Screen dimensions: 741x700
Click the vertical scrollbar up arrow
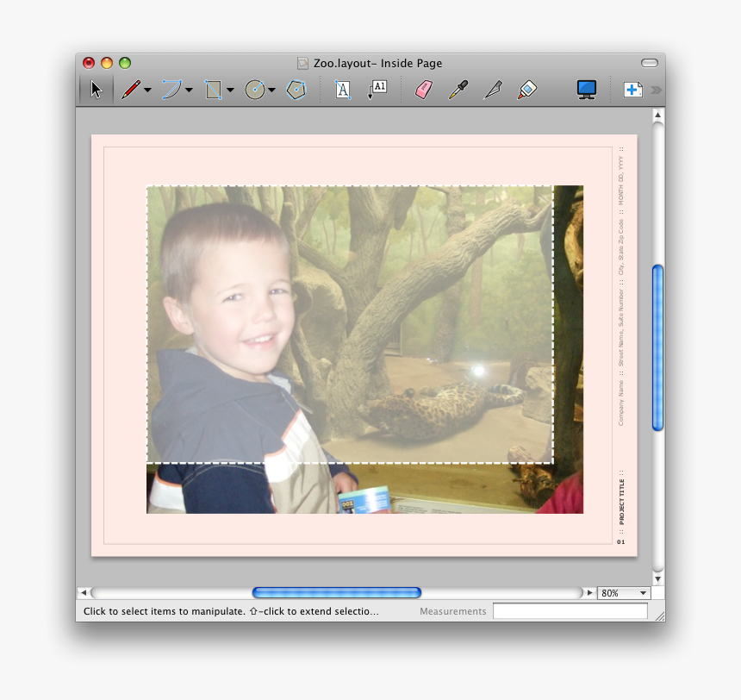[657, 115]
